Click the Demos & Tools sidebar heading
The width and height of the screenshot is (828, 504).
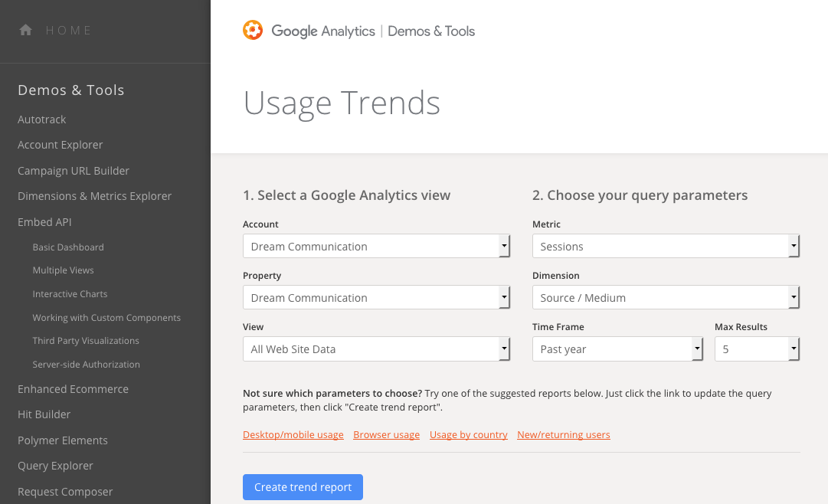pyautogui.click(x=70, y=90)
